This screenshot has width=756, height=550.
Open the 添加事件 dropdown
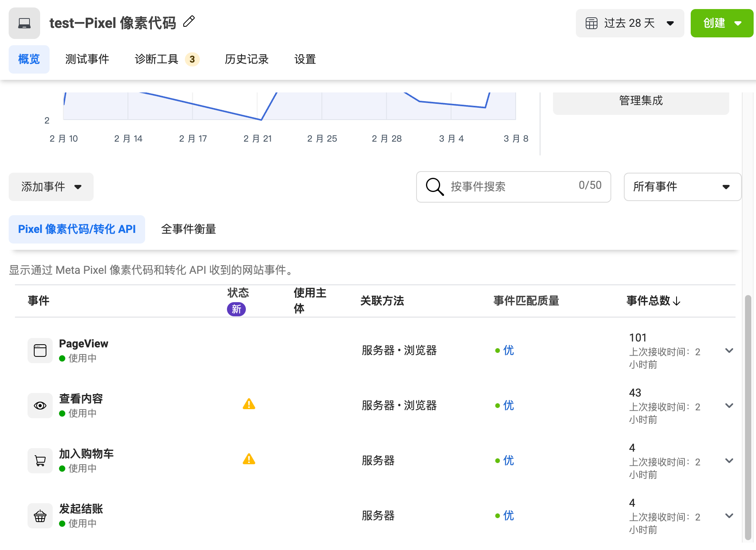pos(51,187)
